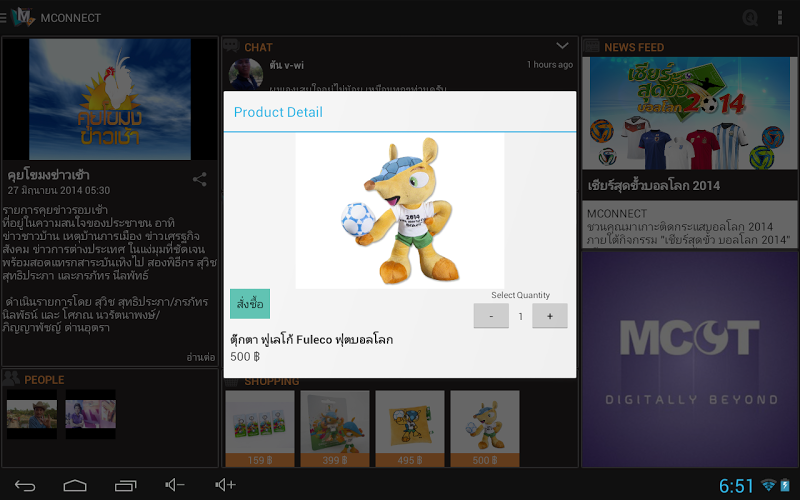Click the news feed icon in header
Screen dimensions: 800x500
(x=591, y=46)
